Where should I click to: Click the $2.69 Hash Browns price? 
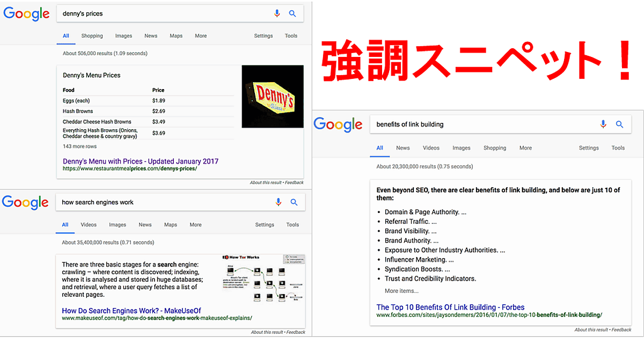(x=159, y=111)
